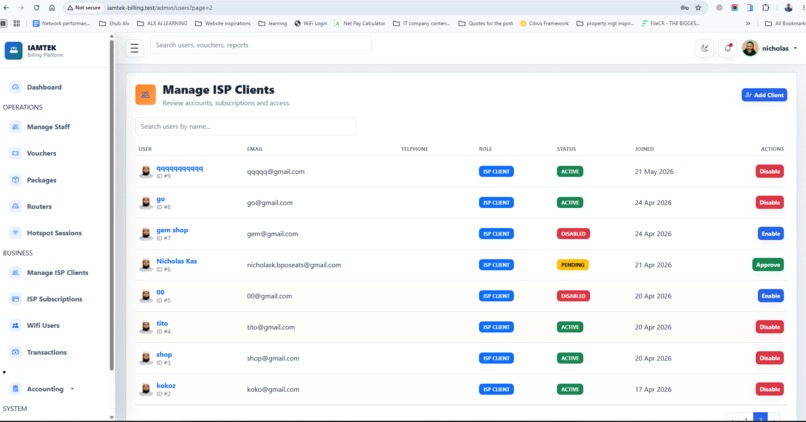Go to Vouchers menu item
The width and height of the screenshot is (806, 422).
tap(42, 153)
